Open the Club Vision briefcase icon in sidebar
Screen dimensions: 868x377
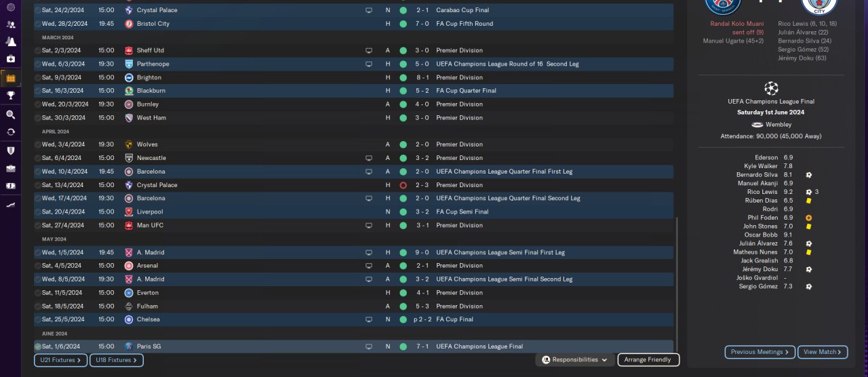[x=10, y=168]
